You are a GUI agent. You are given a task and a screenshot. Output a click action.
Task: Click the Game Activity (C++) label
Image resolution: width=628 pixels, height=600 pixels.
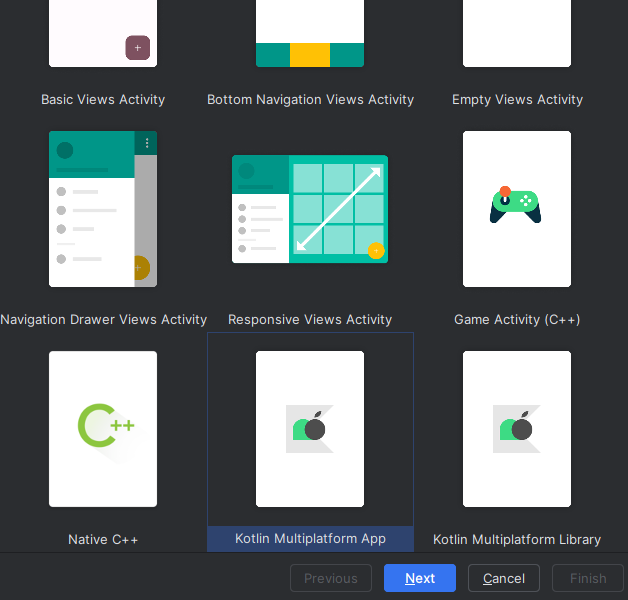[517, 319]
